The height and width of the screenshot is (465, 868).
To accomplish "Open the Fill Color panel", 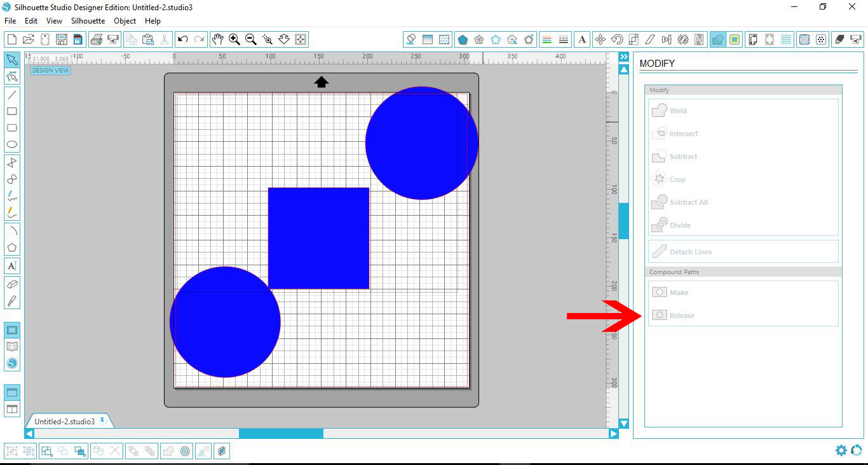I will tap(410, 39).
